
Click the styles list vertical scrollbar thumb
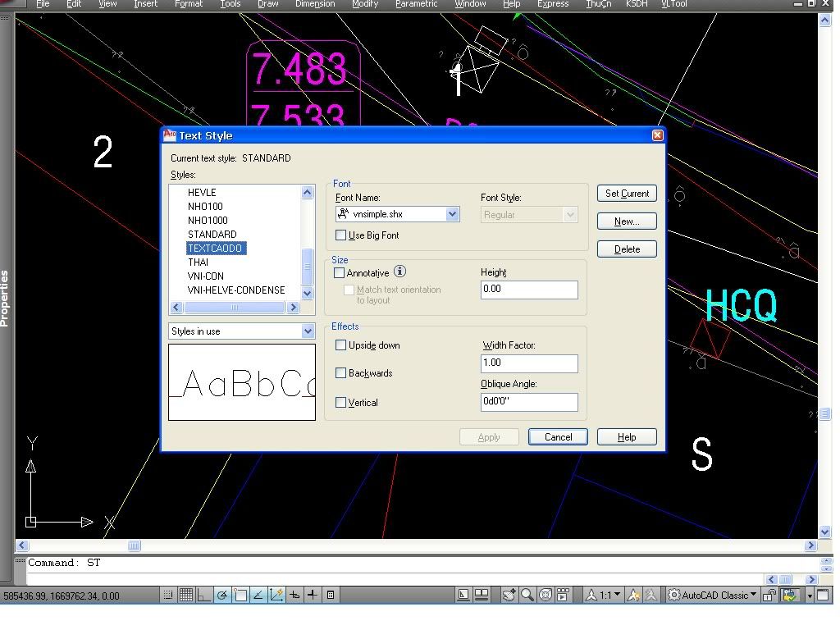coord(308,267)
